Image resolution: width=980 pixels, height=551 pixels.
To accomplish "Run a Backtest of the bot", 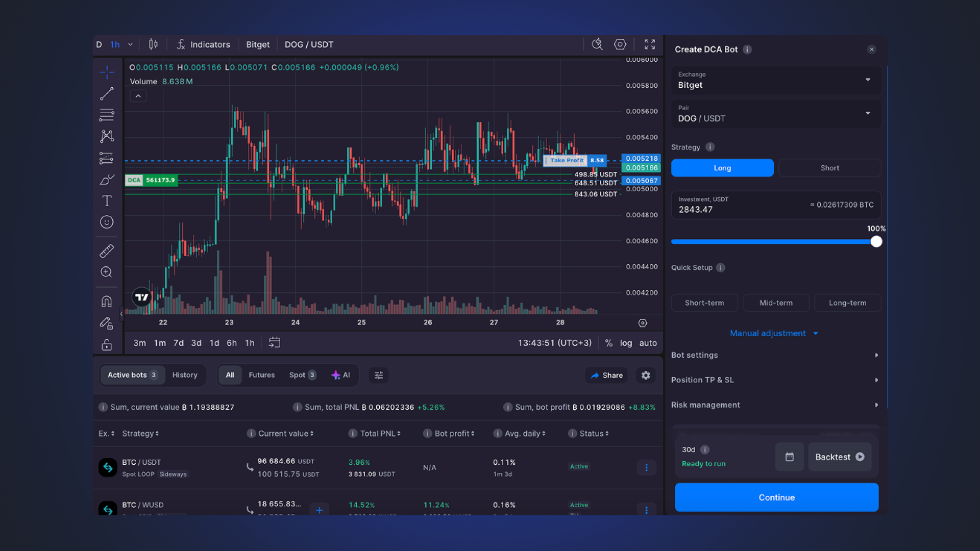I will click(839, 457).
